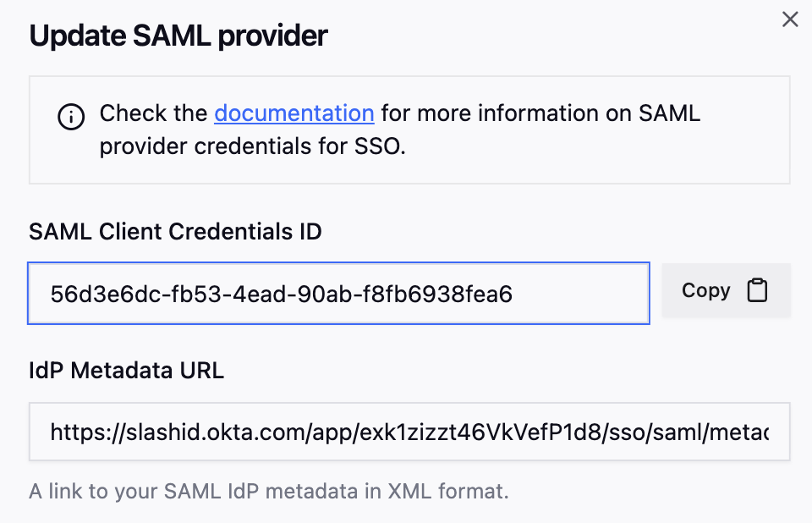The image size is (812, 523).
Task: Click the IdP Metadata URL label
Action: (x=125, y=371)
